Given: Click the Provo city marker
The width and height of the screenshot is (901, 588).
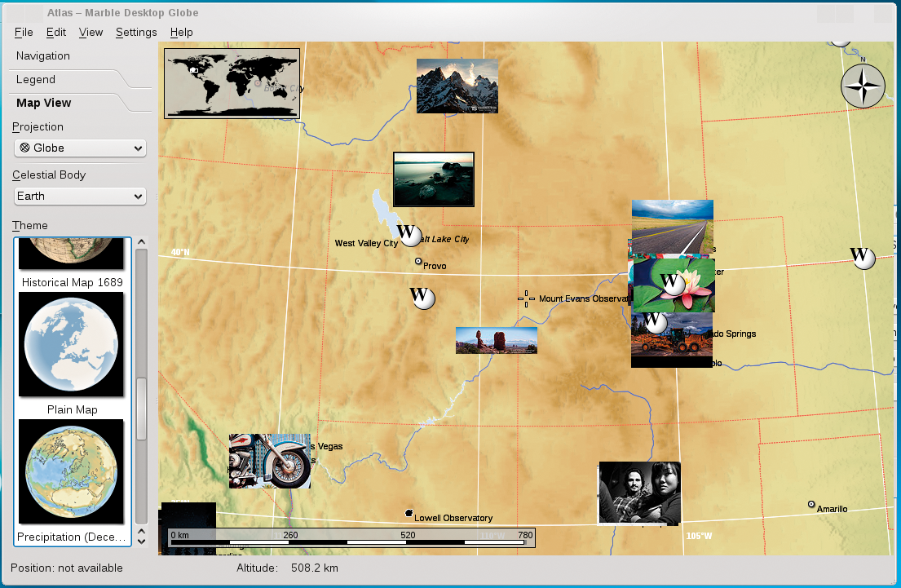Looking at the screenshot, I should [418, 262].
